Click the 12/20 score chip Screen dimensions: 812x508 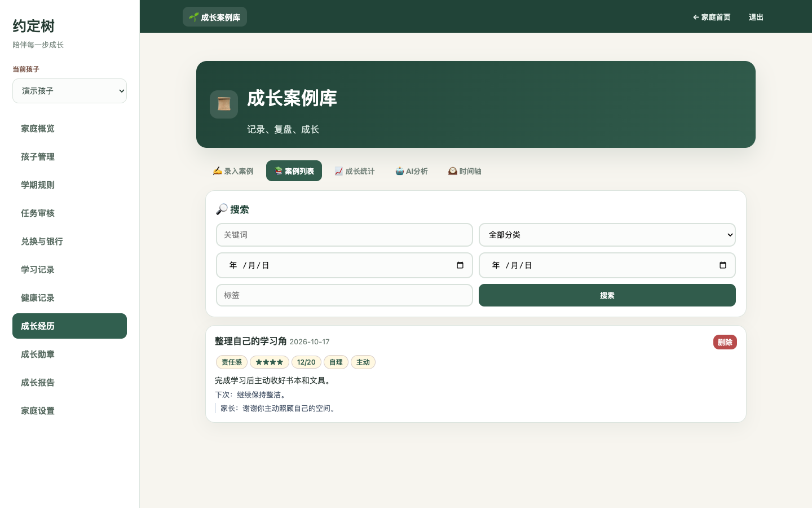coord(306,362)
